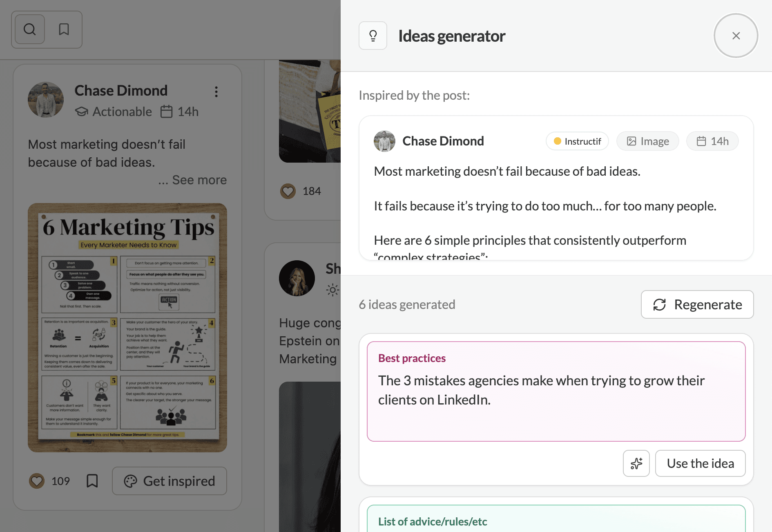The image size is (772, 532).
Task: Click the Instructif tag badge
Action: click(x=577, y=141)
